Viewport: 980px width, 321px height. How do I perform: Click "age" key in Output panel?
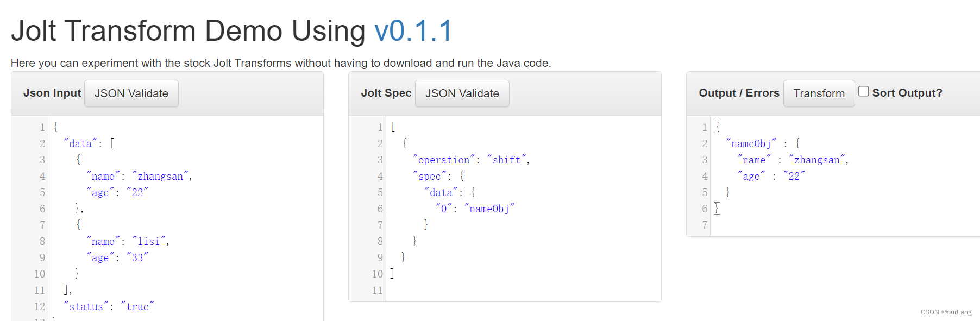(x=751, y=176)
